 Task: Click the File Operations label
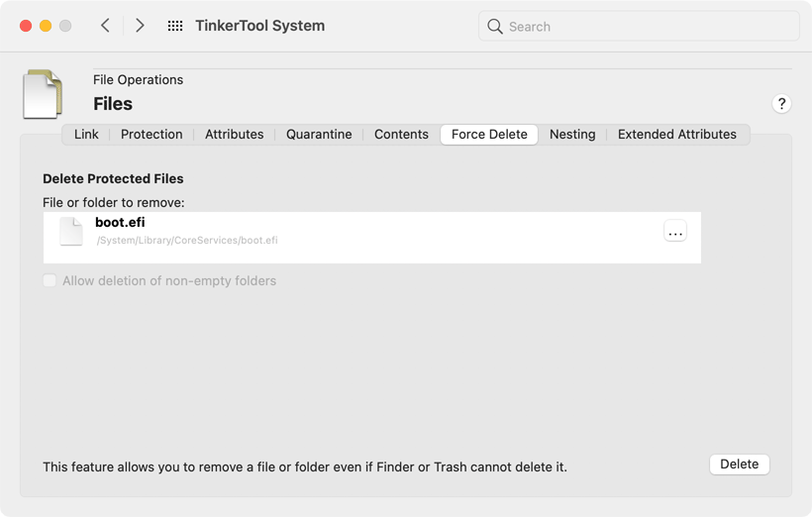point(139,80)
